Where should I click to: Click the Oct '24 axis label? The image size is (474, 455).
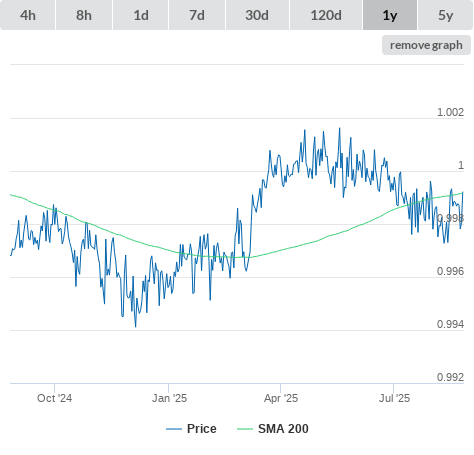point(54,398)
